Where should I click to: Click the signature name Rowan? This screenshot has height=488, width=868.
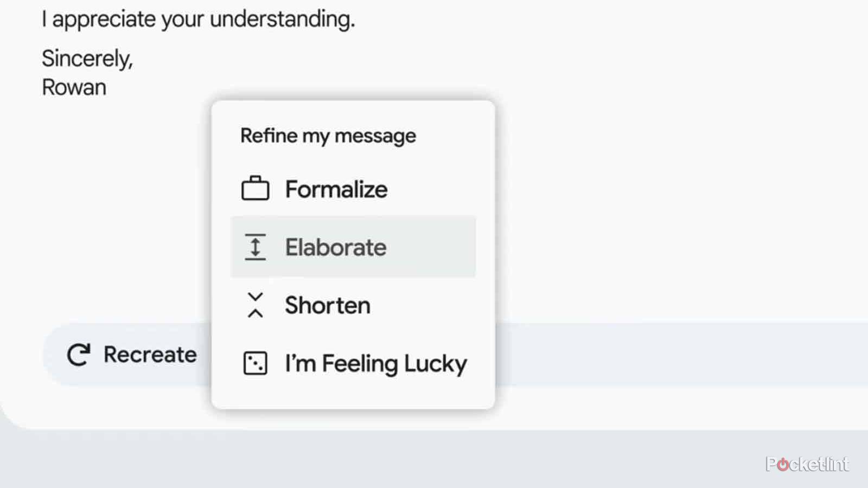pos(74,87)
